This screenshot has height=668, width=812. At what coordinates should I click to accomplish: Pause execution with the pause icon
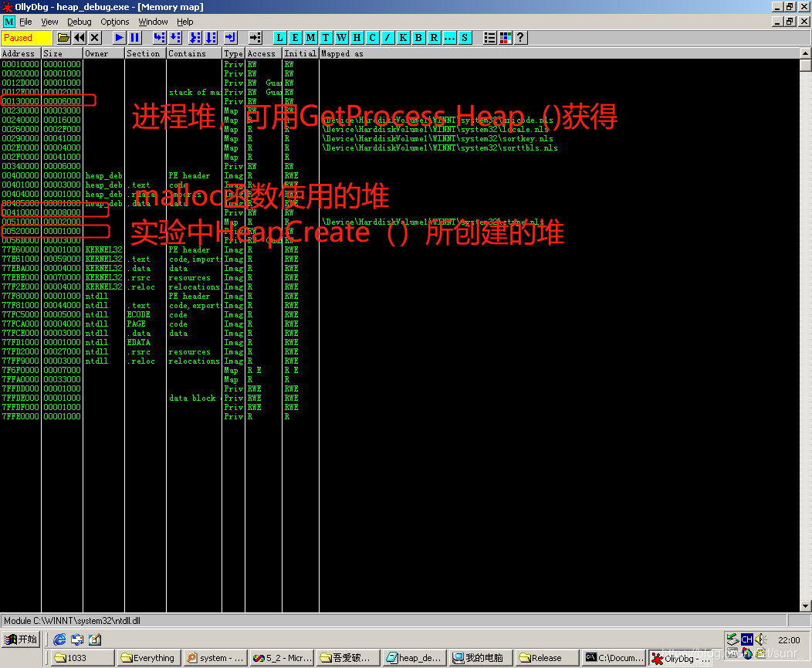pyautogui.click(x=135, y=38)
